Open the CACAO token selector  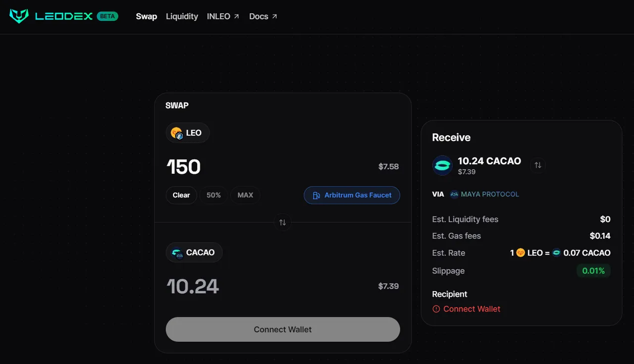[x=194, y=253]
